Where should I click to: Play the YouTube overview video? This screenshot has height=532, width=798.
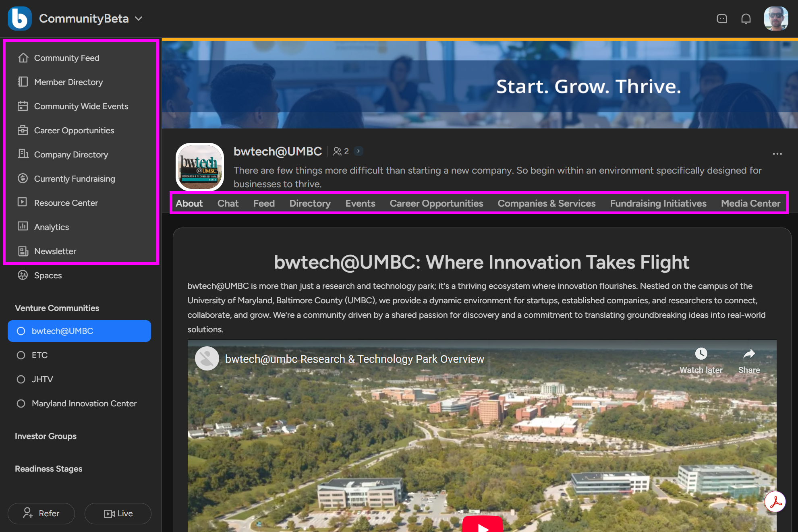click(482, 524)
